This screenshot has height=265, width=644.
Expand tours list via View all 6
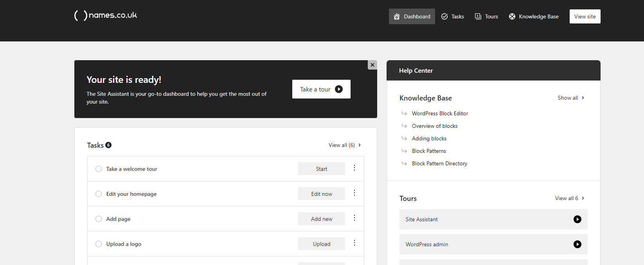click(x=569, y=198)
